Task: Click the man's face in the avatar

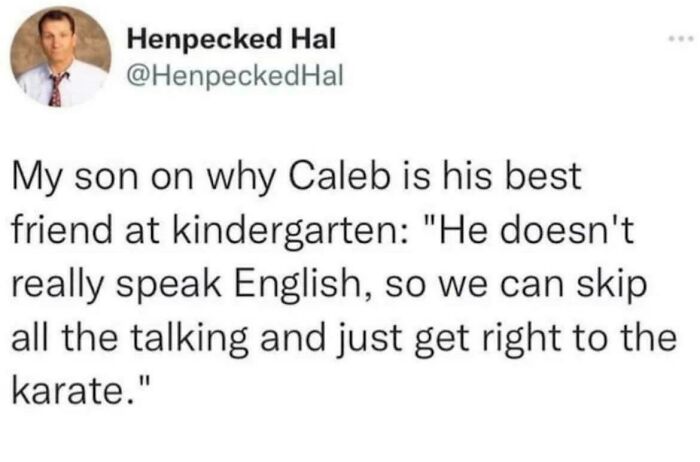Action: tap(59, 38)
